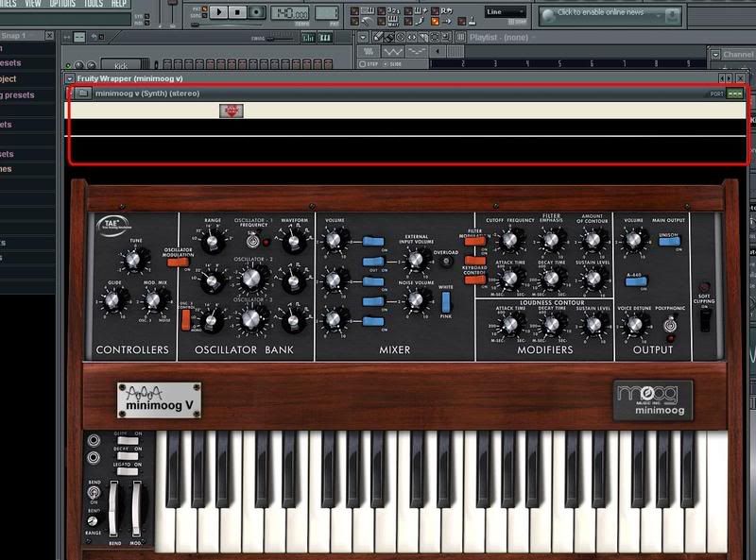Click the Mod. Mix knob

153,300
